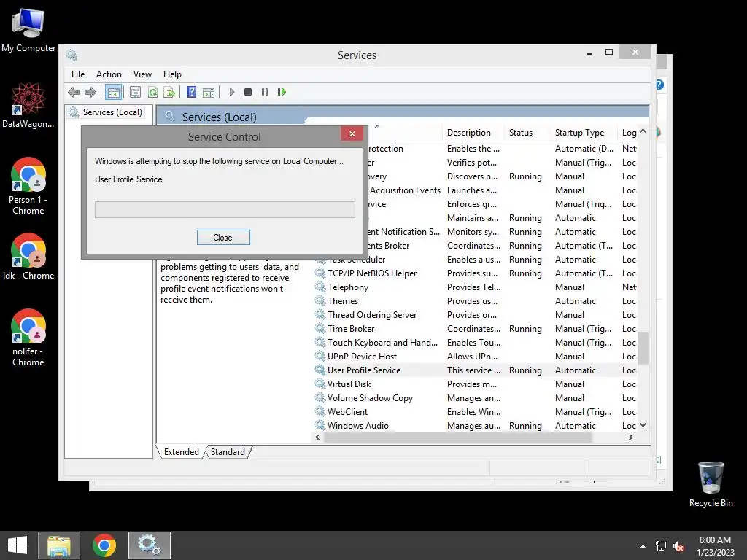Toggle Show/Hide Console Tree toolbar icon
The width and height of the screenshot is (747, 560).
point(113,92)
